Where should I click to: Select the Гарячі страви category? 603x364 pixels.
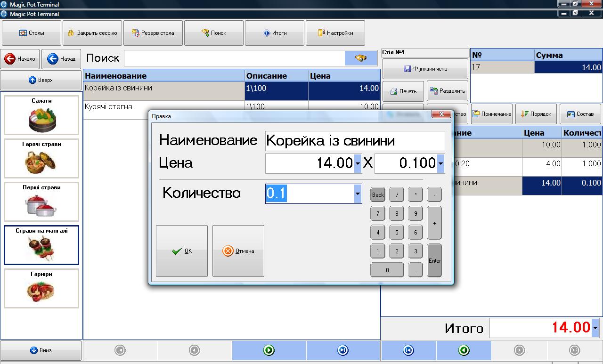pyautogui.click(x=41, y=159)
